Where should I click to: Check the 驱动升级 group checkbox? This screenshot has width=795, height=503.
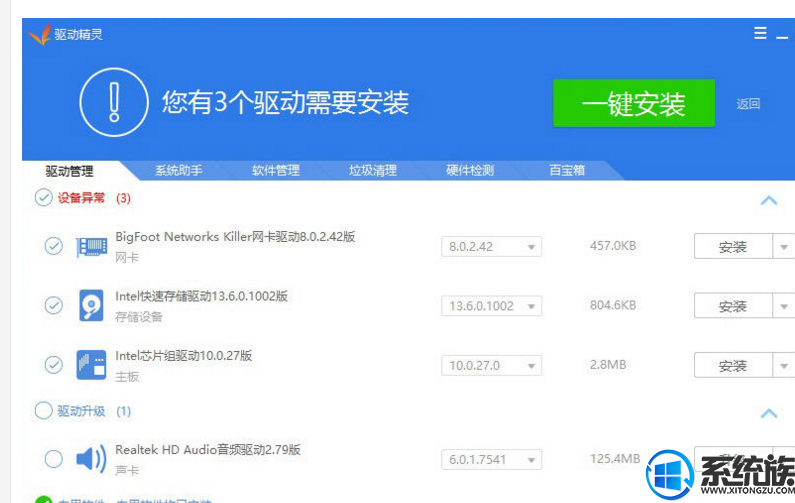[44, 411]
